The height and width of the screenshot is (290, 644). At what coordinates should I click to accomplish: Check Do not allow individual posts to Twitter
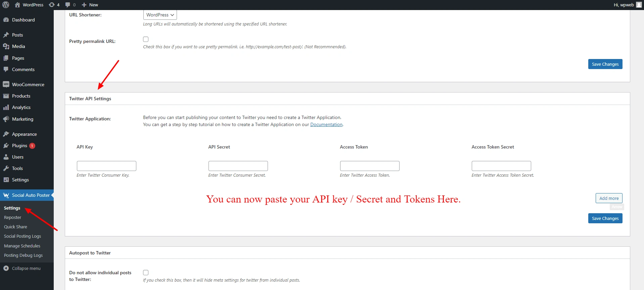point(146,273)
